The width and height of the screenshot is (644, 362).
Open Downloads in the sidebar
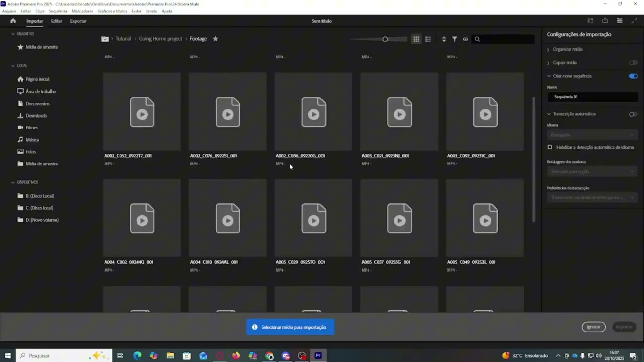tap(36, 116)
